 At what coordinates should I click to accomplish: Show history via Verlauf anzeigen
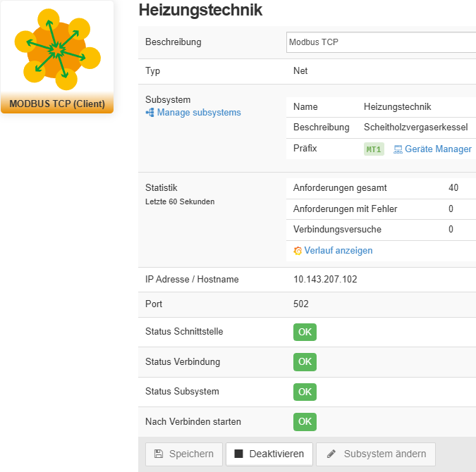click(338, 251)
